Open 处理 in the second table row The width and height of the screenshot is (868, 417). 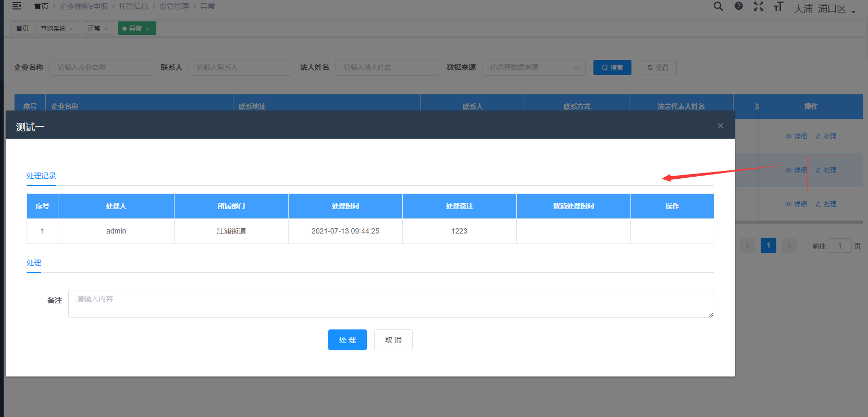coord(826,170)
